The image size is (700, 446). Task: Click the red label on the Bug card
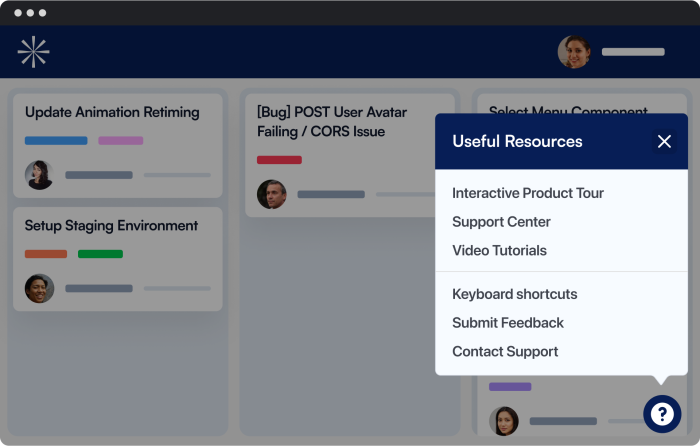tap(279, 160)
